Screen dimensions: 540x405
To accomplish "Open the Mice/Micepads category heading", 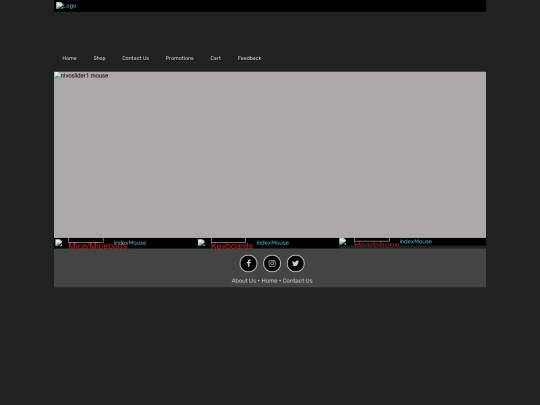I will [x=98, y=246].
